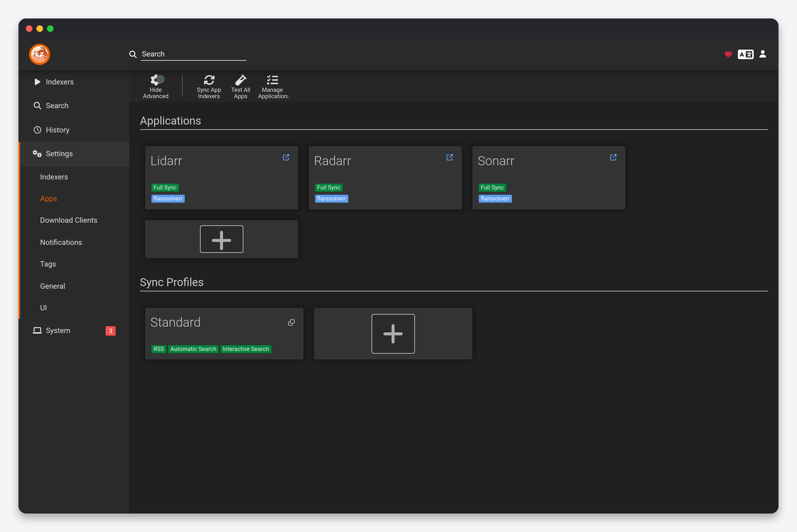
Task: Open the Standard sync profile
Action: pos(224,333)
